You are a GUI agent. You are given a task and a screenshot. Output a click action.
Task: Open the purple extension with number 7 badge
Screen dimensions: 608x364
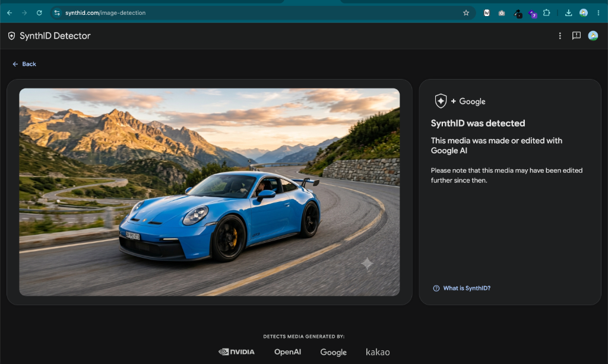point(533,14)
